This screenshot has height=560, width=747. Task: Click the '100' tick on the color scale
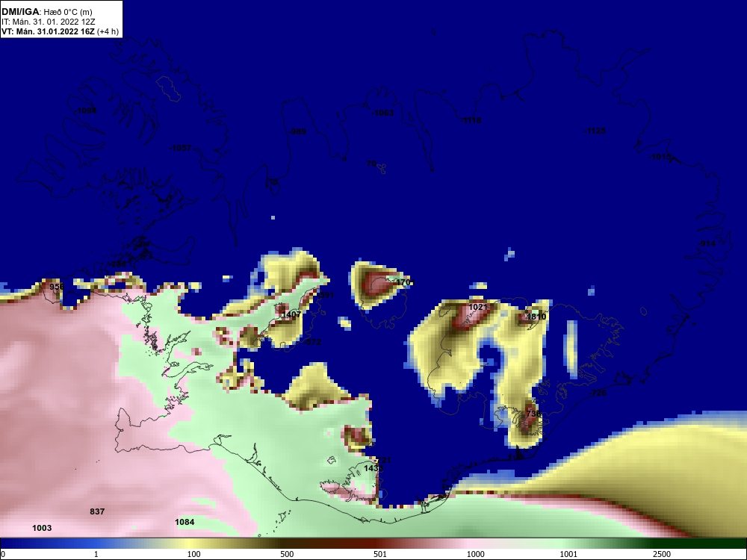tap(193, 554)
